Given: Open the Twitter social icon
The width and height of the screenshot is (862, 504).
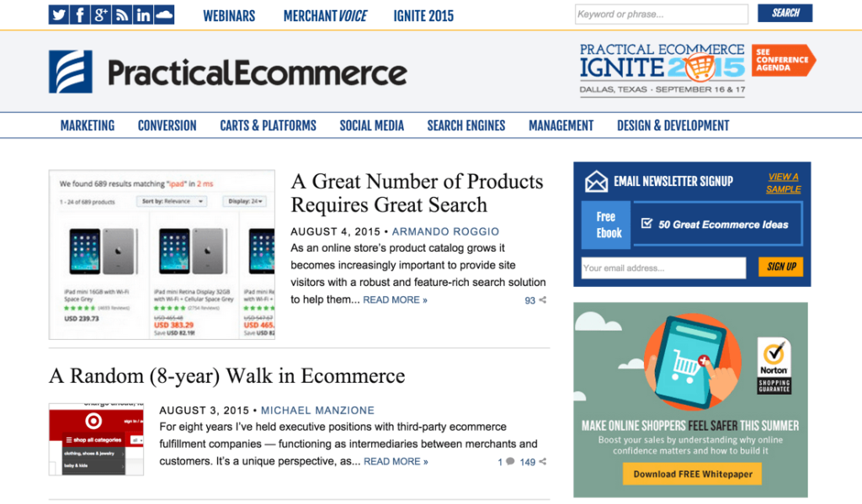Looking at the screenshot, I should 58,13.
